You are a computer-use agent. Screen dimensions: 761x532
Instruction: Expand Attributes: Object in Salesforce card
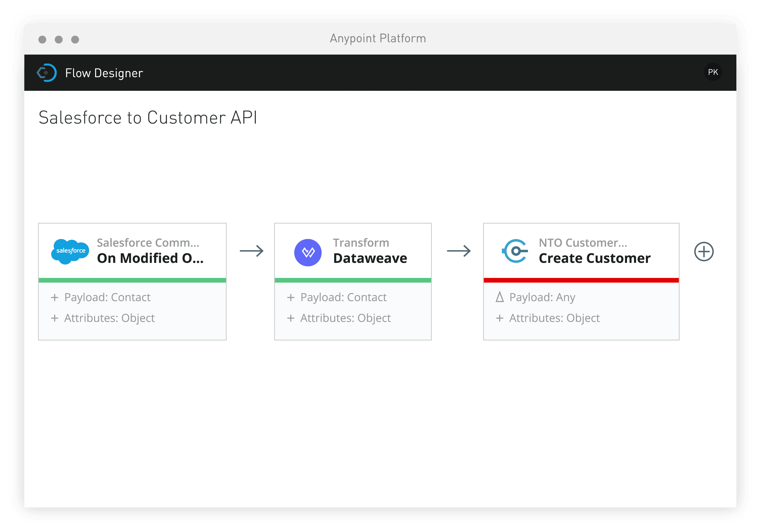(55, 318)
